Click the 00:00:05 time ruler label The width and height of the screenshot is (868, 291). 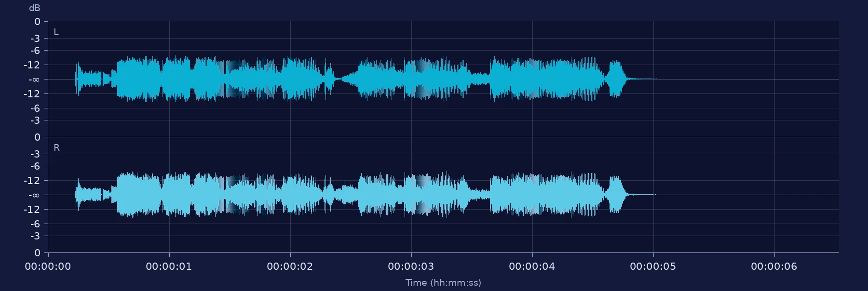tap(653, 266)
